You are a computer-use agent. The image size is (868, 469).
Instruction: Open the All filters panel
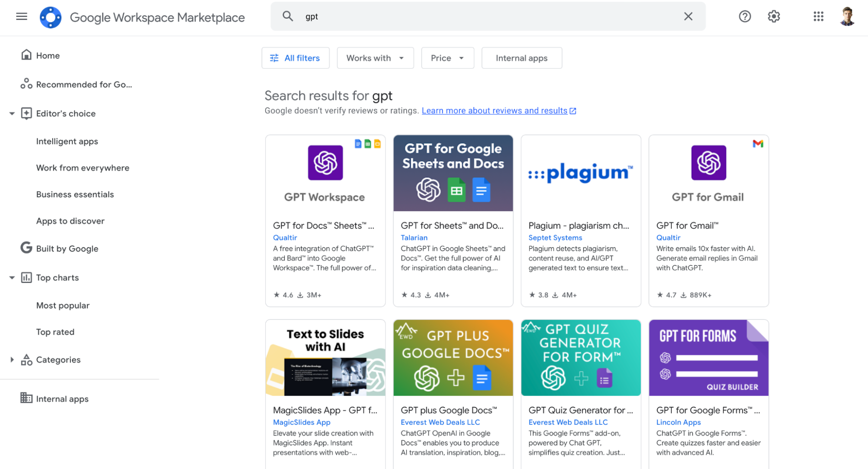tap(295, 58)
